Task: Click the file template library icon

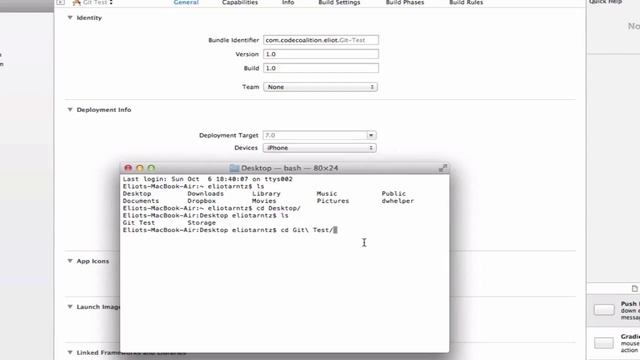Action: (x=635, y=289)
